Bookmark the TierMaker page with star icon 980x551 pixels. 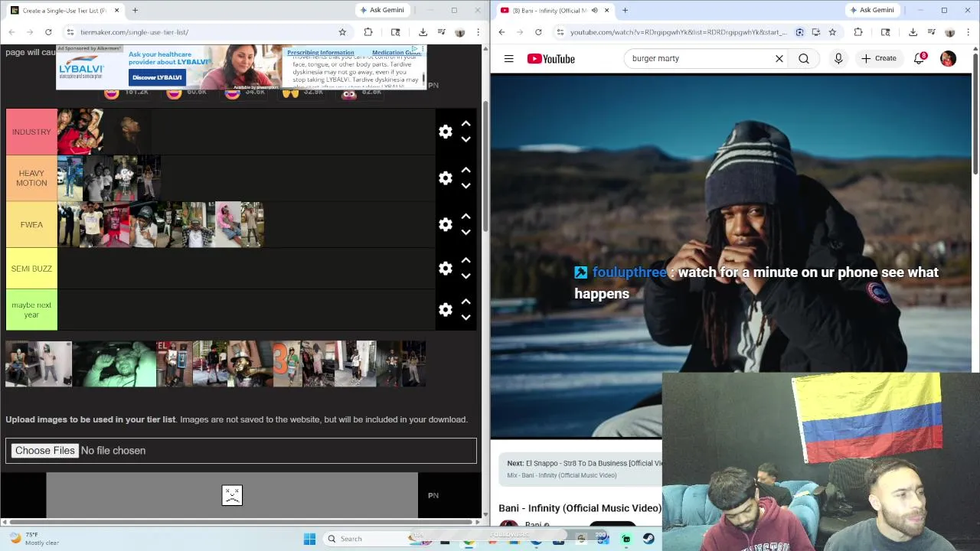point(342,32)
